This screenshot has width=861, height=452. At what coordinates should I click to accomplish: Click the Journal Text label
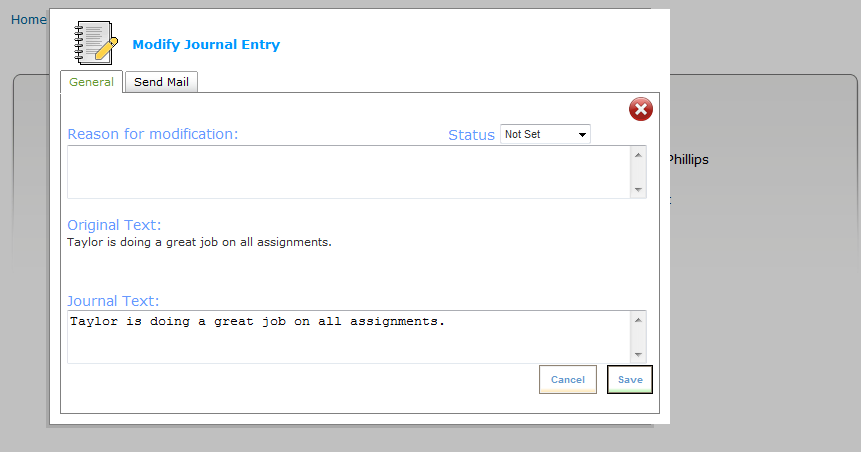113,301
